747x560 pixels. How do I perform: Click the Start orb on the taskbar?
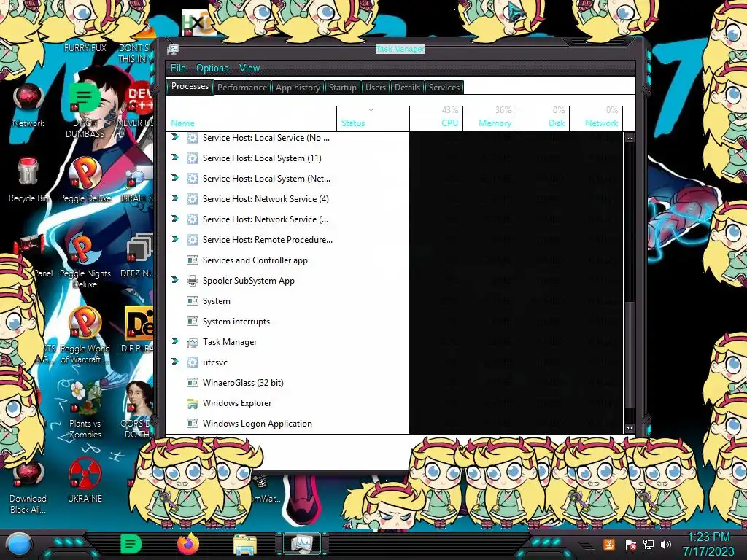18,545
